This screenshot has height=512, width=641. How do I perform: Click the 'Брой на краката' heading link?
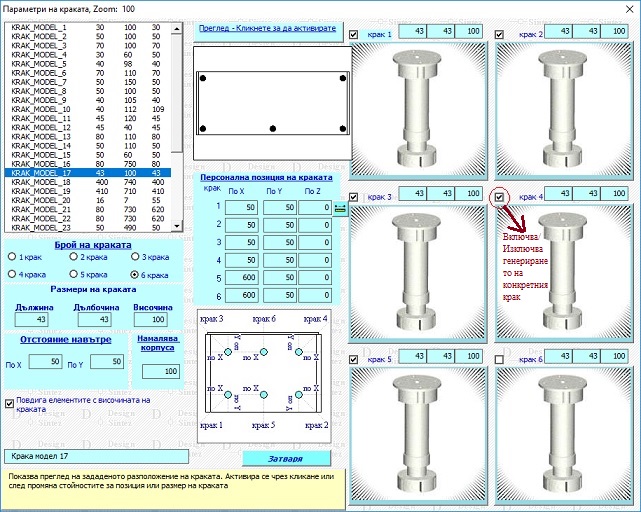[93, 245]
